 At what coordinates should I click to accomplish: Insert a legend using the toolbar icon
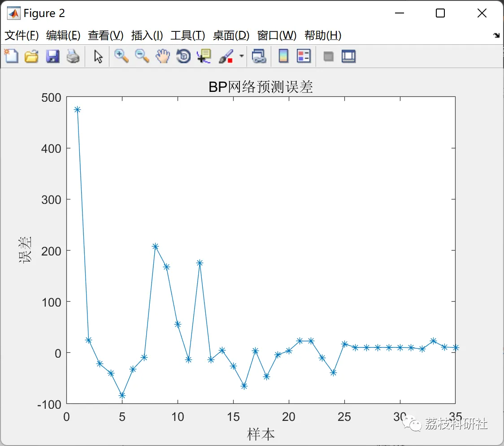304,56
